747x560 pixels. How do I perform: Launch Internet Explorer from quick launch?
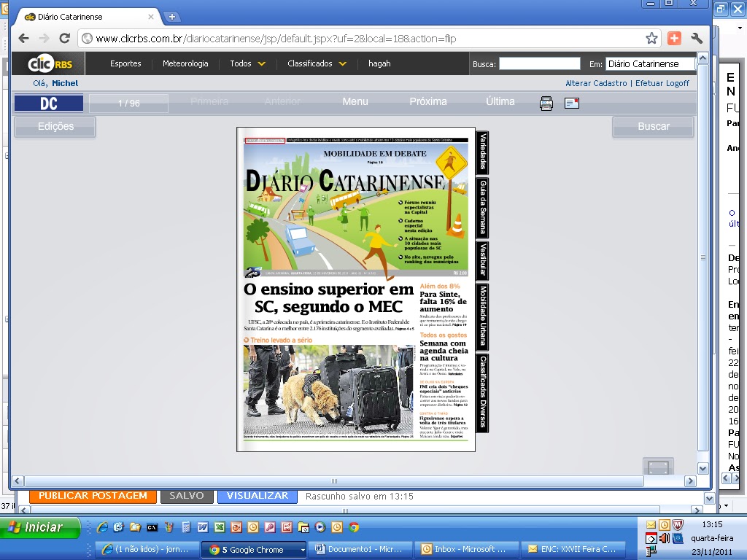pyautogui.click(x=102, y=527)
